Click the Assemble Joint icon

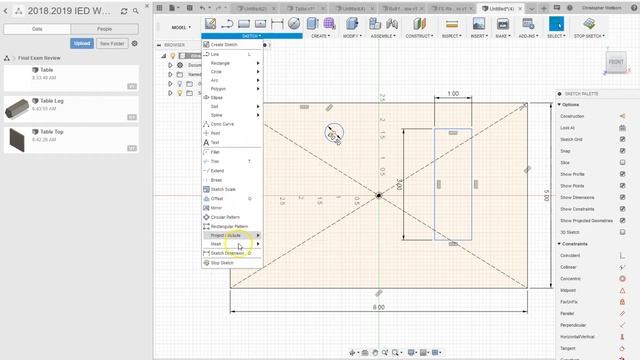392,24
